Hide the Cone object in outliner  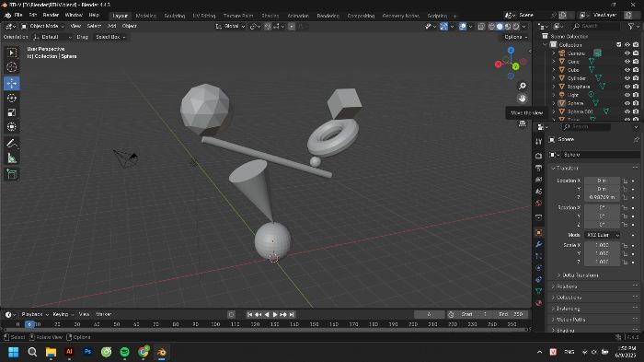coord(627,62)
